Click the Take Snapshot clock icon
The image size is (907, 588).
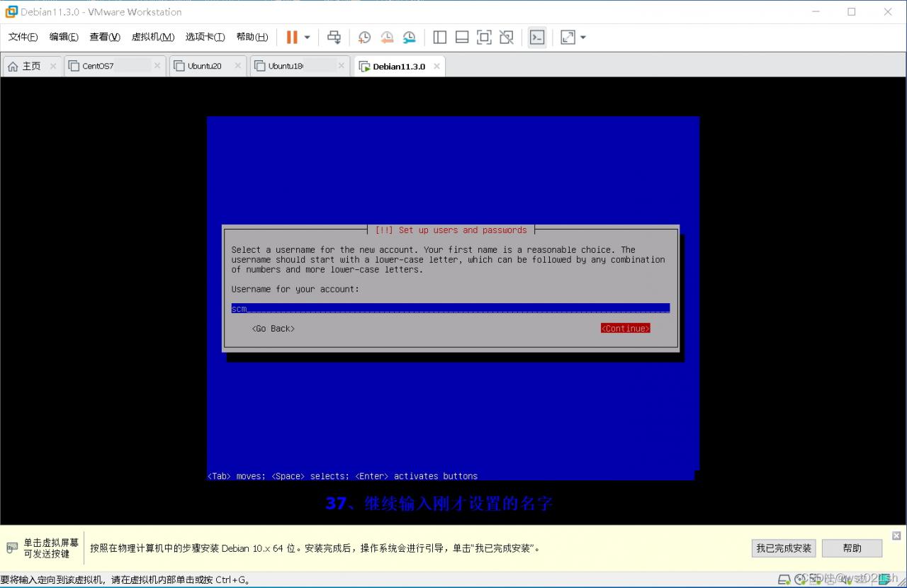coord(364,37)
